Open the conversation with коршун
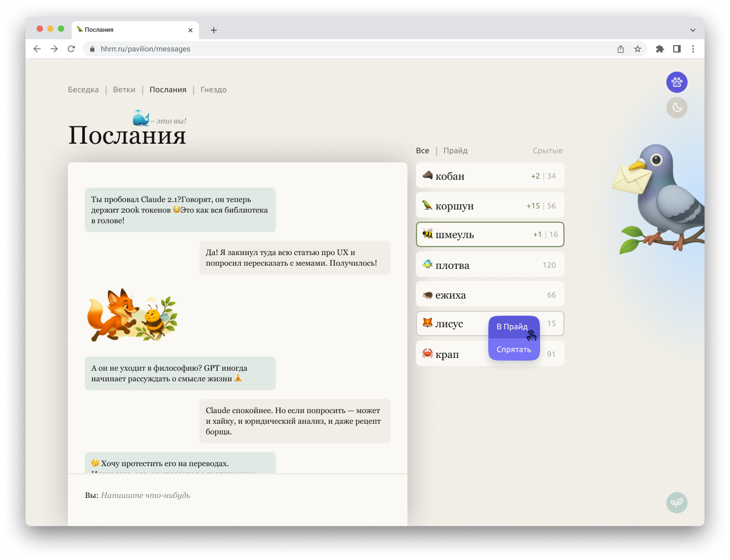730x560 pixels. [490, 205]
